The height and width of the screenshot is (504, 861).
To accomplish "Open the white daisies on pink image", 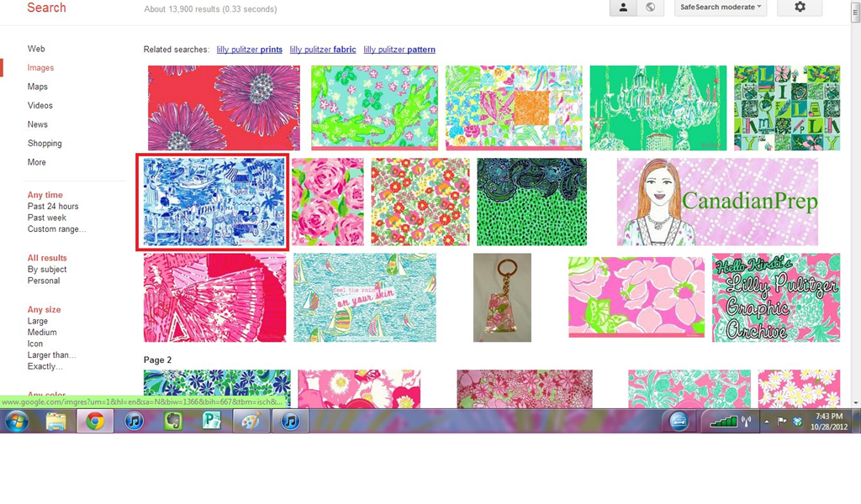I will tap(799, 389).
